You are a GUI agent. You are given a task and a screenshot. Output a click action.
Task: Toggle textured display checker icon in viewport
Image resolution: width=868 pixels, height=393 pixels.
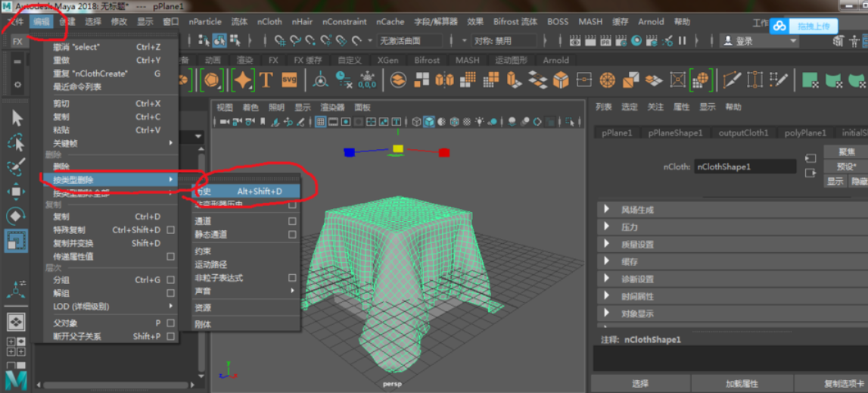(467, 121)
